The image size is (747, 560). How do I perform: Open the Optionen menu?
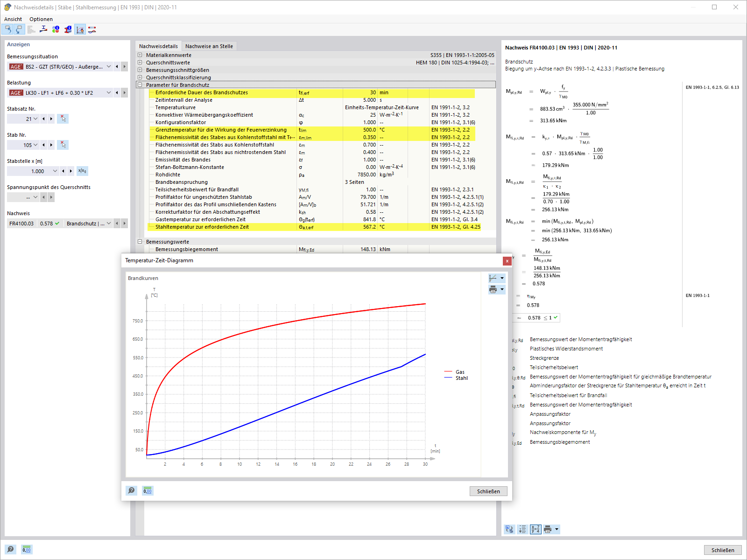pos(41,19)
